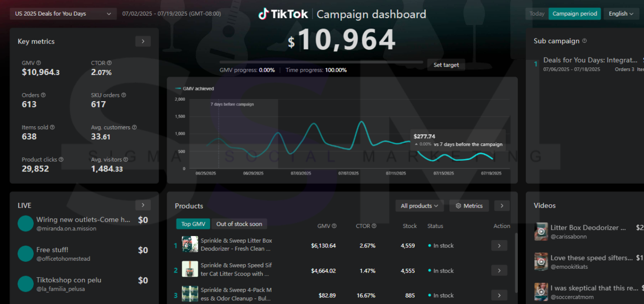Click the Stock column header
This screenshot has width=644, height=304.
click(x=410, y=226)
